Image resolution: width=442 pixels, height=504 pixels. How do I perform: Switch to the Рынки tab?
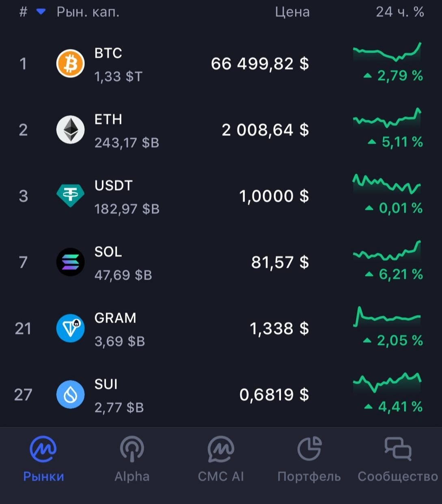click(x=43, y=459)
